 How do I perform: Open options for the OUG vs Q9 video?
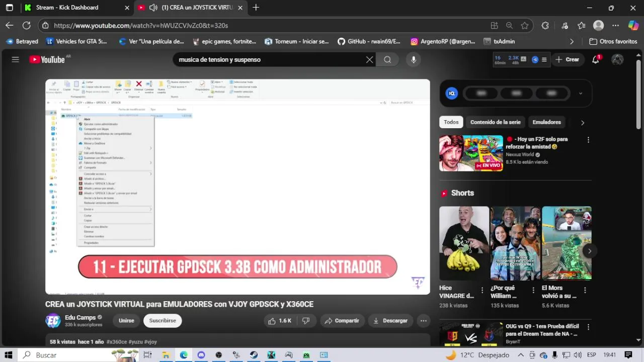(588, 327)
